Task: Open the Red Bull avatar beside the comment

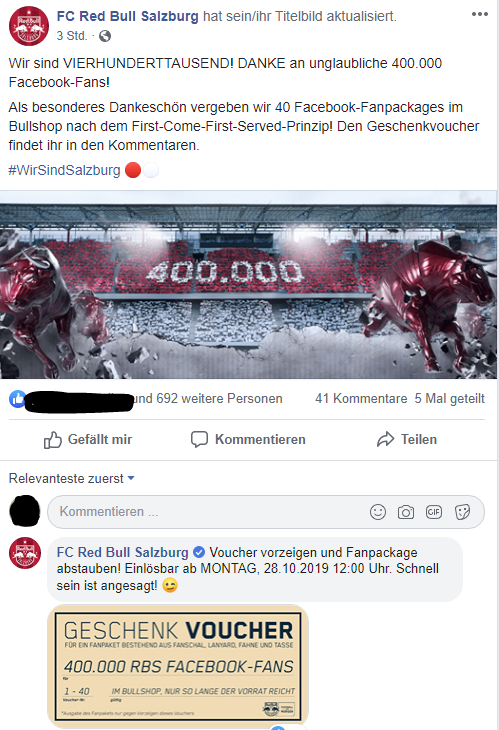Action: click(25, 553)
